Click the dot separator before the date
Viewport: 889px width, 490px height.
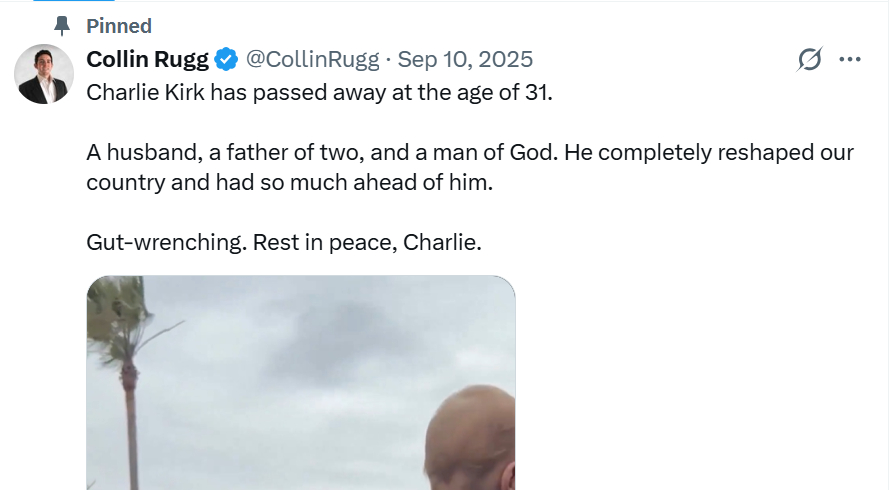[389, 60]
